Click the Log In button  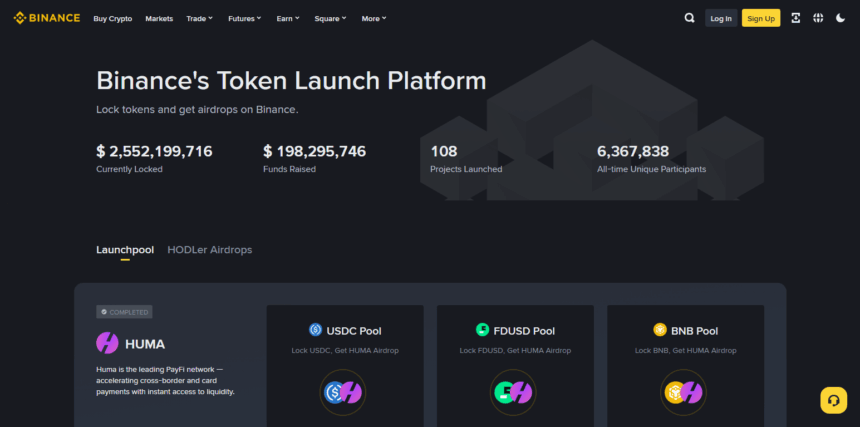[x=721, y=18]
